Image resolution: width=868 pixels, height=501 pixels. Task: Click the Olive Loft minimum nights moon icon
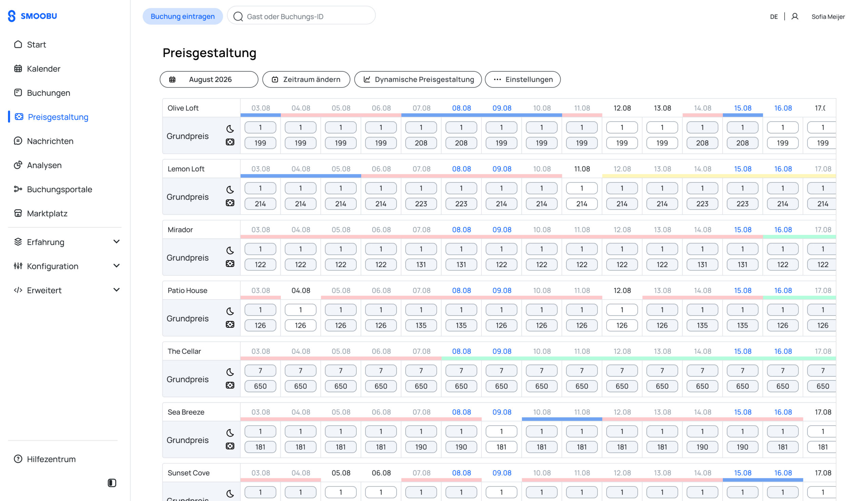[x=230, y=129]
